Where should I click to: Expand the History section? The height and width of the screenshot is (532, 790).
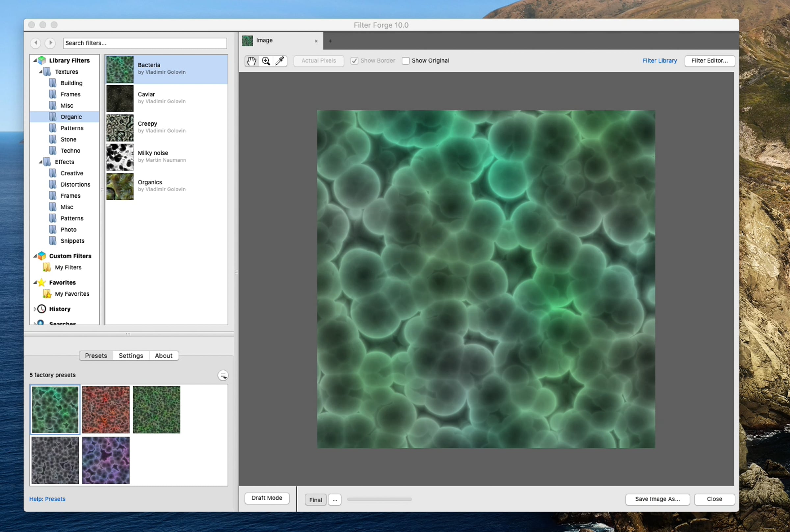coord(35,309)
